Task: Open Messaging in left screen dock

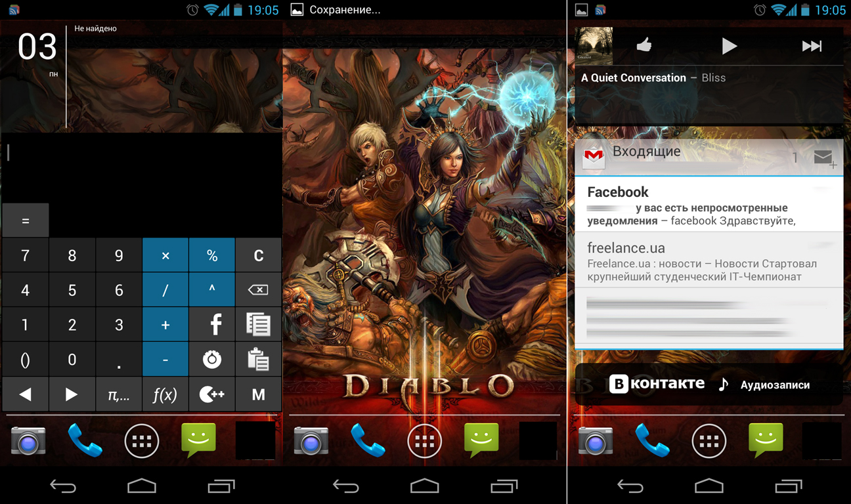Action: pyautogui.click(x=198, y=440)
